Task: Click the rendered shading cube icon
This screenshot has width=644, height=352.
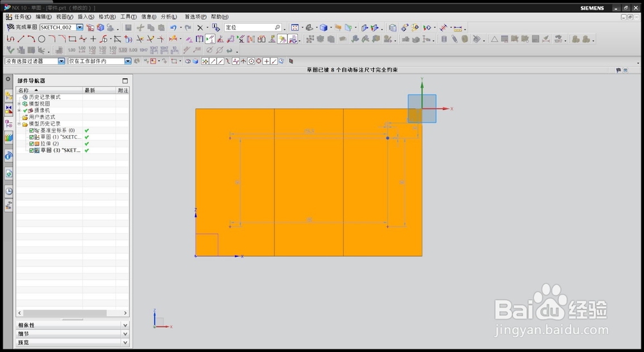Action: 324,28
